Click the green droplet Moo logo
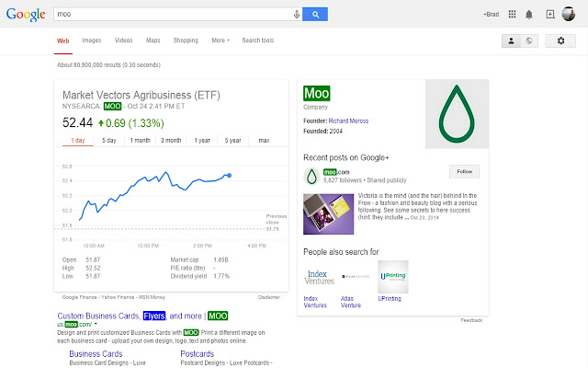The image size is (588, 368). 457,114
